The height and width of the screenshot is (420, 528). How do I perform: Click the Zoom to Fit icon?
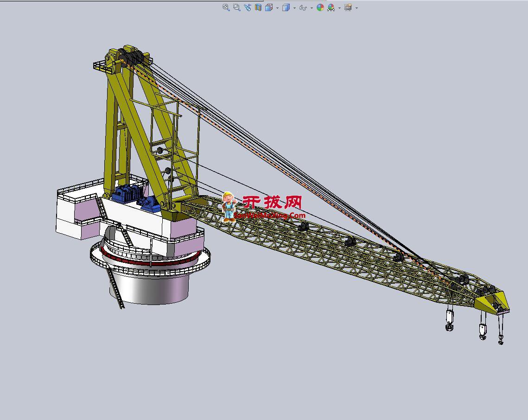(226, 7)
